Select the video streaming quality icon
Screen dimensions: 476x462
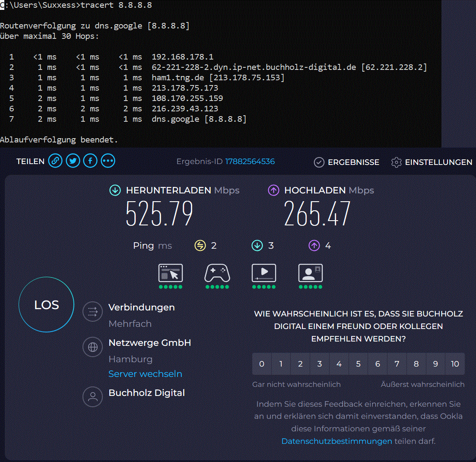[264, 273]
